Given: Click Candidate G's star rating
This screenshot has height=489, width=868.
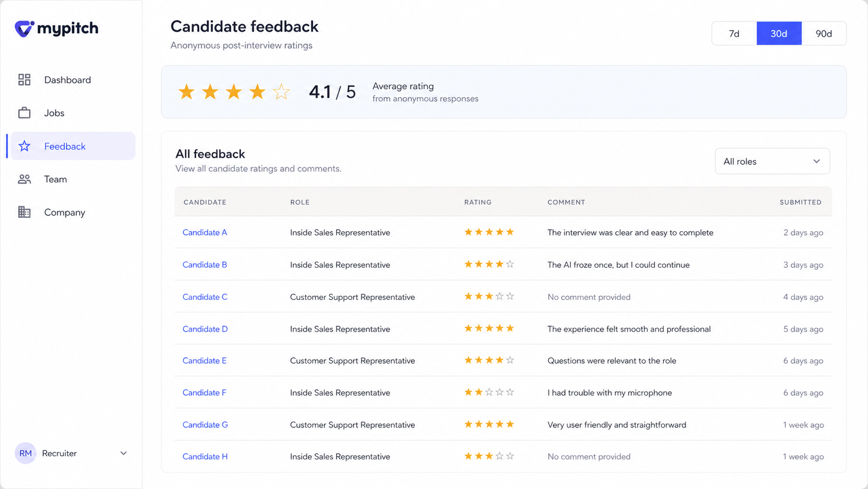Looking at the screenshot, I should [x=489, y=425].
